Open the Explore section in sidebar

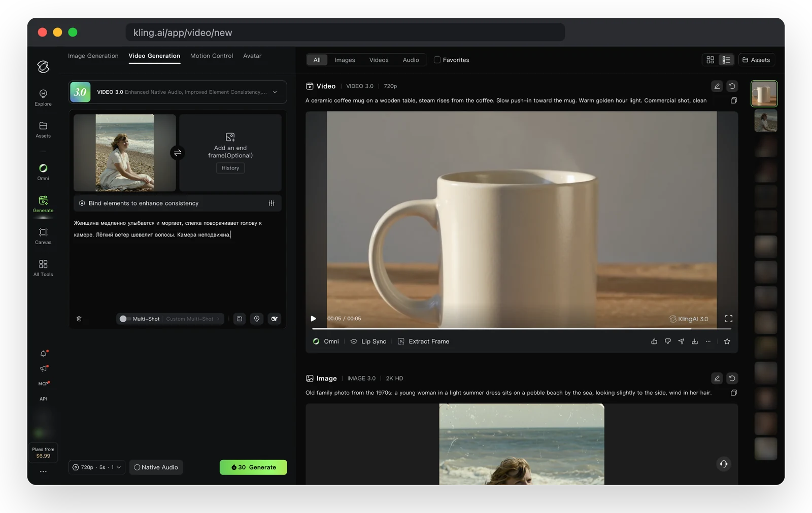[43, 97]
